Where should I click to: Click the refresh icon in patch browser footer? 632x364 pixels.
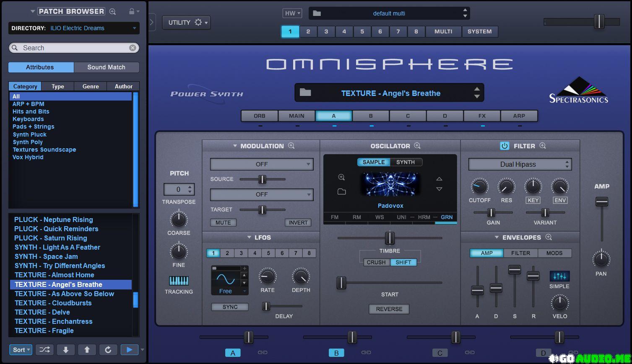(x=108, y=350)
